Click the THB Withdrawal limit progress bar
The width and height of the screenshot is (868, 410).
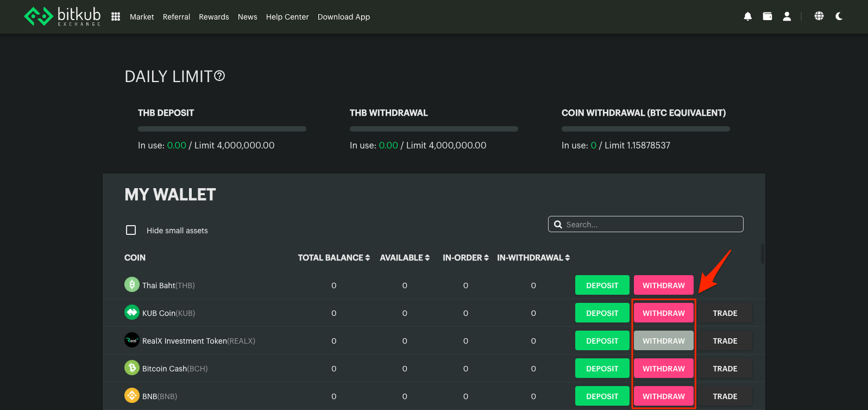coord(434,129)
